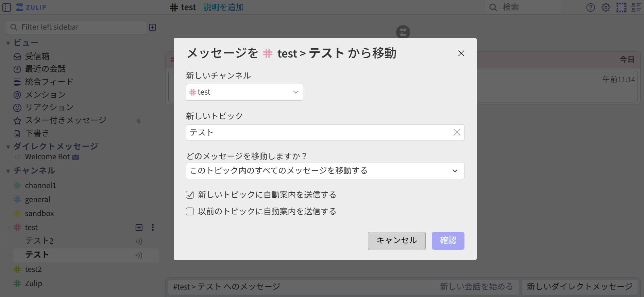Close the move messages dialog
Screen dimensions: 644x297
pos(461,53)
